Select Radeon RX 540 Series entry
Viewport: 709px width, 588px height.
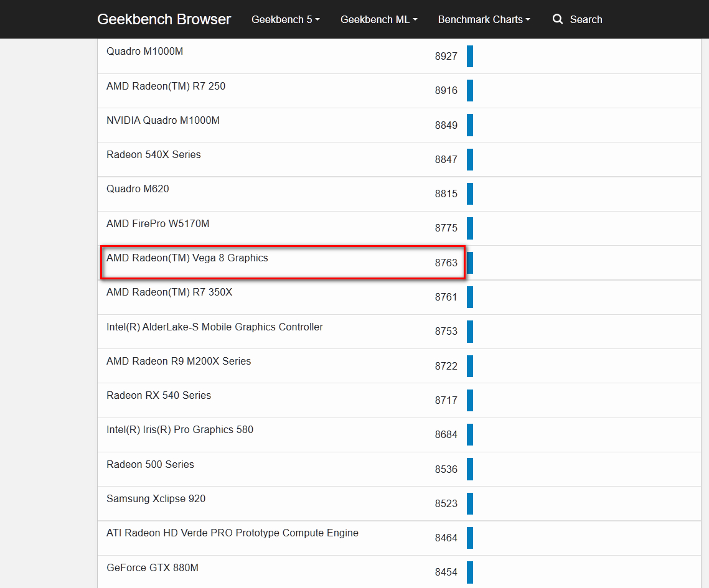click(x=159, y=396)
